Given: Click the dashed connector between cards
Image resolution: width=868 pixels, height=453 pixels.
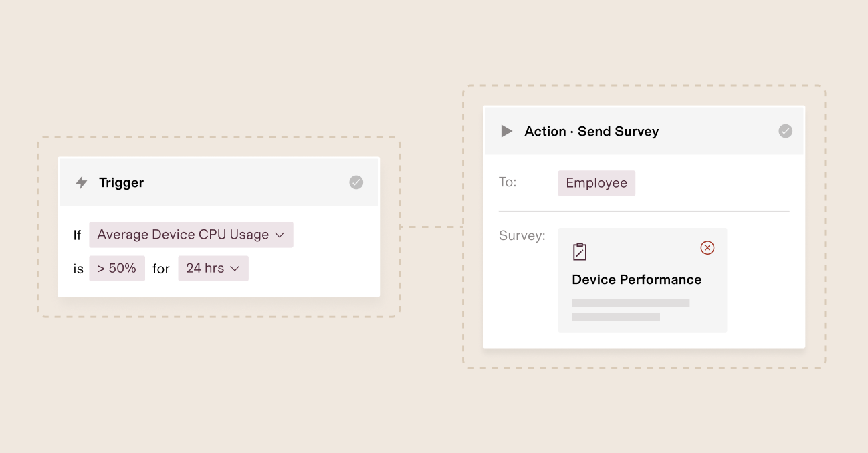Looking at the screenshot, I should pos(431,227).
